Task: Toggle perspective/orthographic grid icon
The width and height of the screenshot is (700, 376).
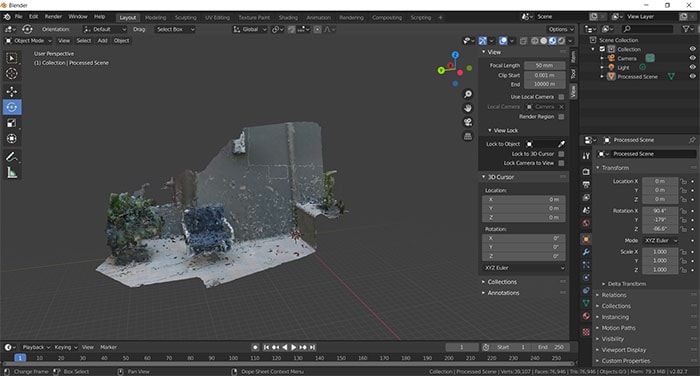Action: pos(468,136)
